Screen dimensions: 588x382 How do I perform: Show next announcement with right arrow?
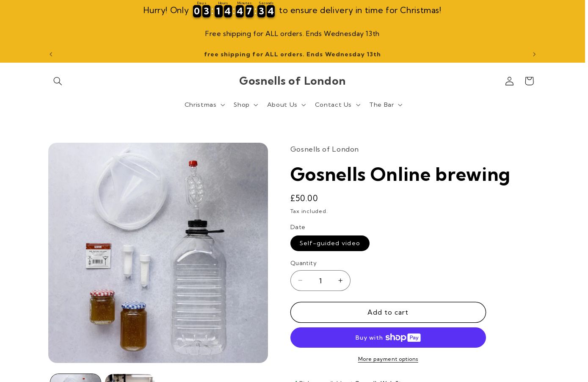click(x=534, y=54)
